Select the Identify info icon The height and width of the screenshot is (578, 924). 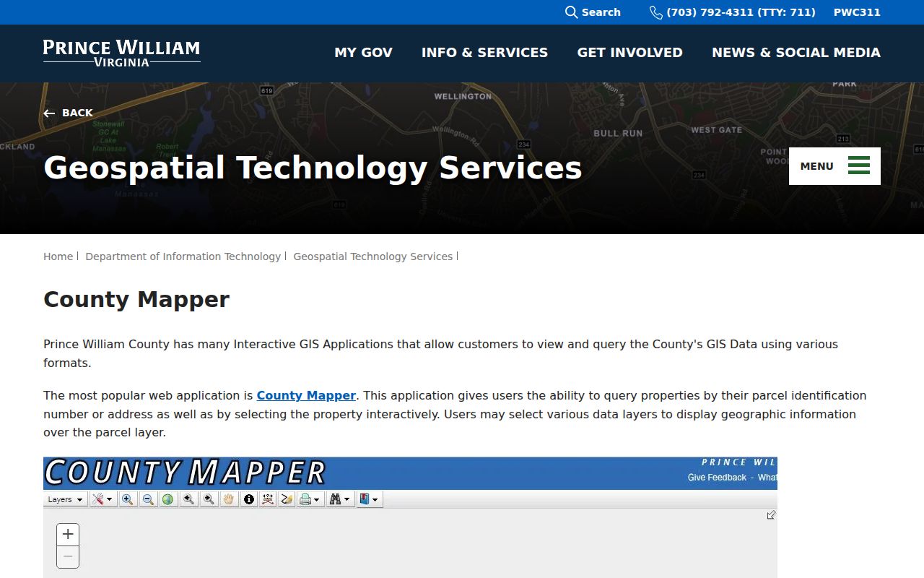(249, 499)
